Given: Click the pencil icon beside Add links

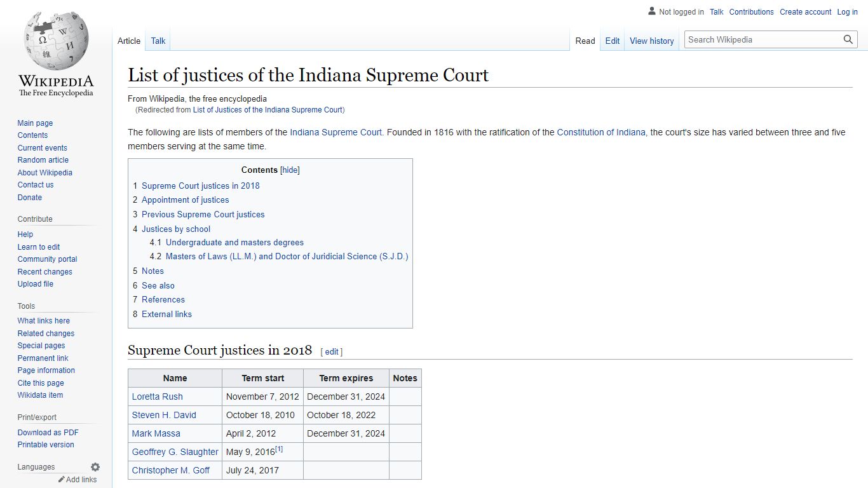Looking at the screenshot, I should (62, 480).
